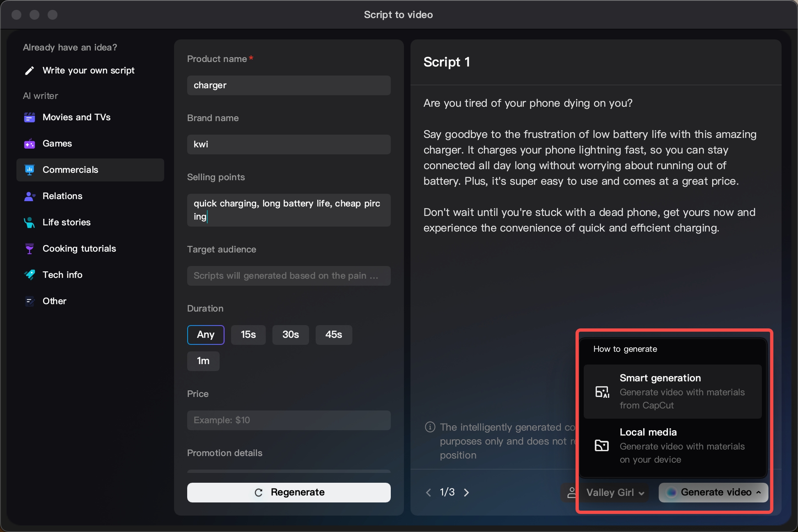The height and width of the screenshot is (532, 798).
Task: Click the Product name label
Action: [217, 59]
